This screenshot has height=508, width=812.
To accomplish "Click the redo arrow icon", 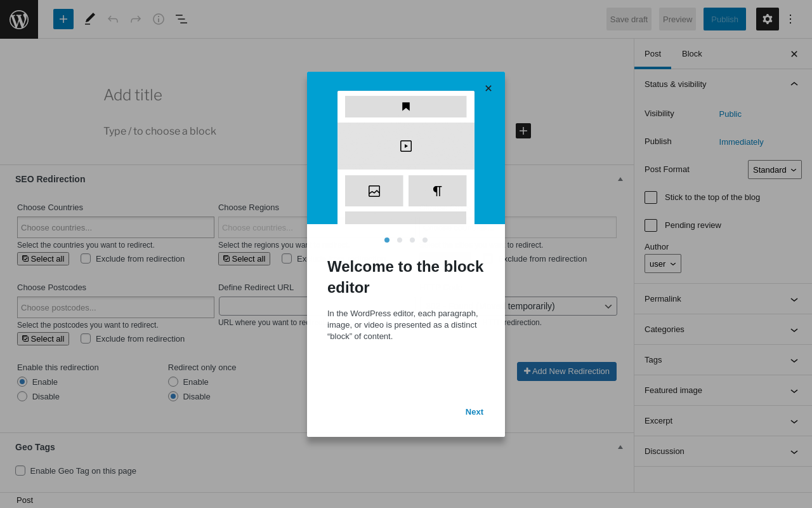I will click(x=136, y=19).
